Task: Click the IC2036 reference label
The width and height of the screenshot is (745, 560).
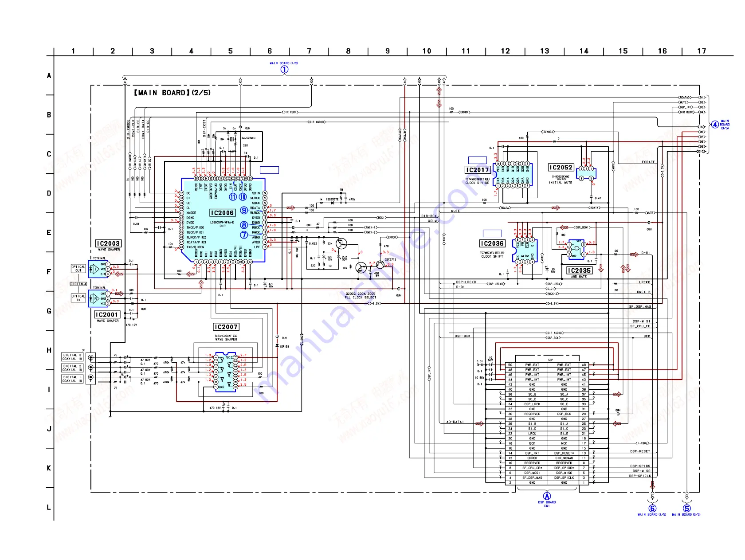Action: (x=492, y=243)
